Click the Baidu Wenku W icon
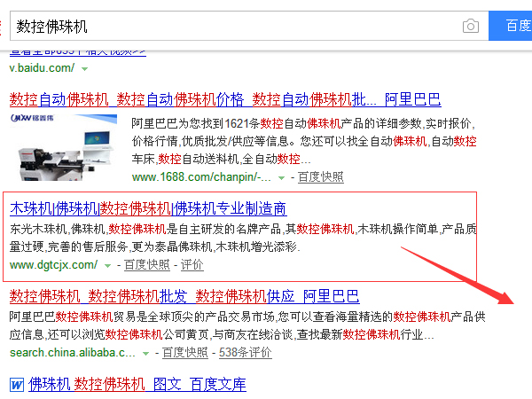This screenshot has height=399, width=532. tap(17, 385)
